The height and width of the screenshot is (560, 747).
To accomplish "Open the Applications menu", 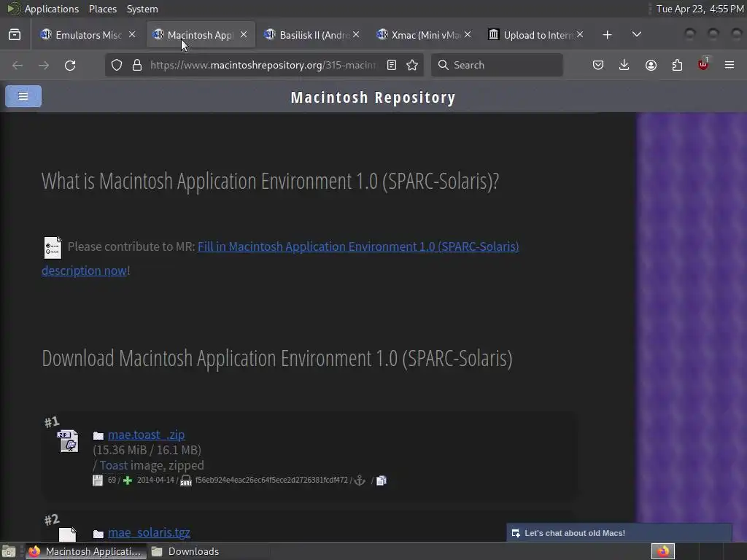I will point(43,9).
